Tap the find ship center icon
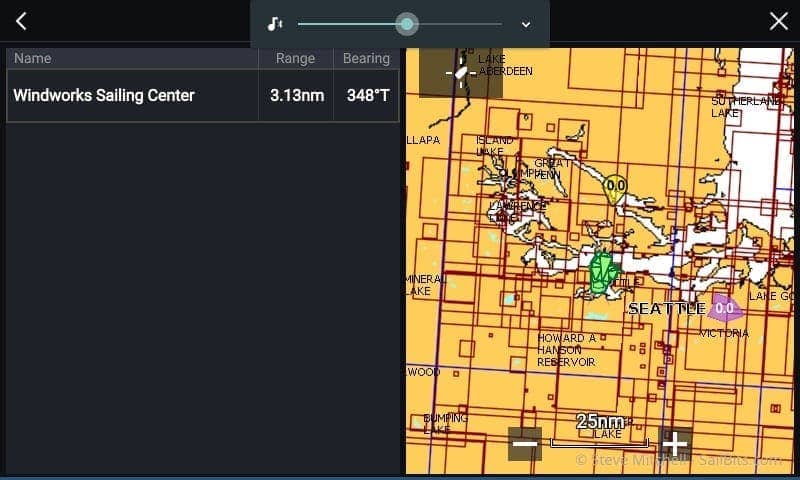The image size is (800, 480). tap(461, 73)
